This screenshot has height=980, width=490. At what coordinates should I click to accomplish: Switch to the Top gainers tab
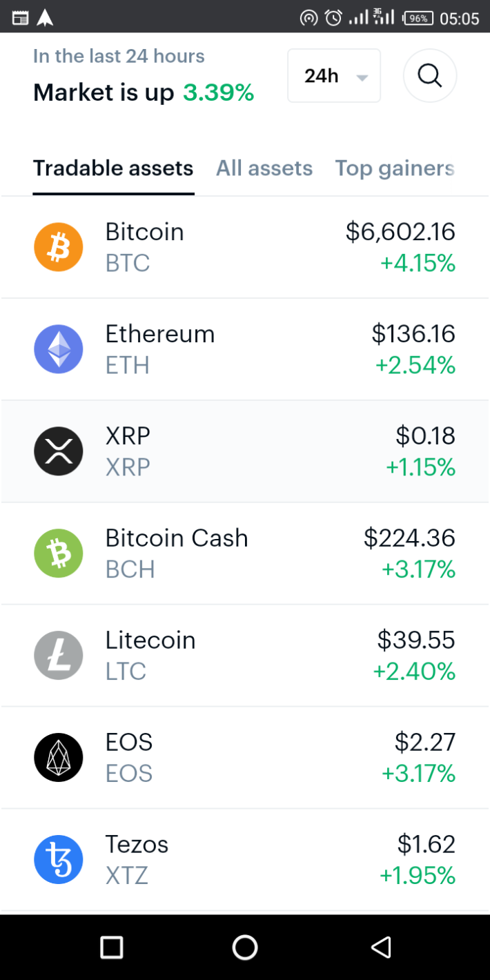(x=395, y=168)
